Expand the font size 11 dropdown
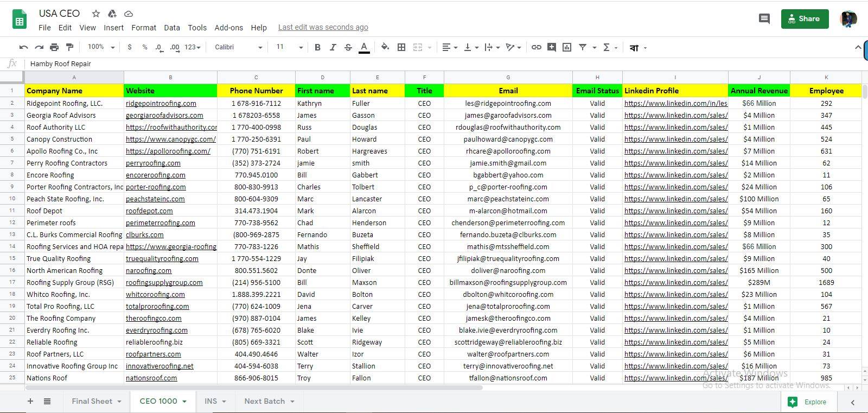This screenshot has height=413, width=868. click(x=289, y=47)
